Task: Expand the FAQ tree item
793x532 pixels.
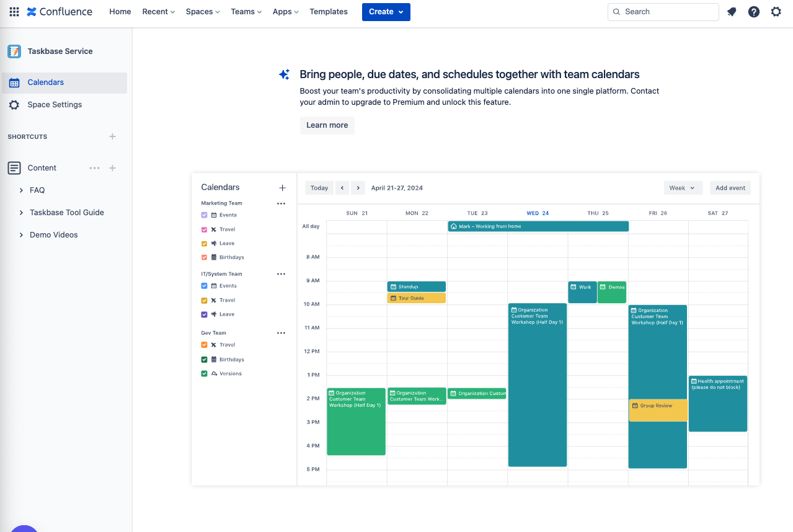Action: 22,190
